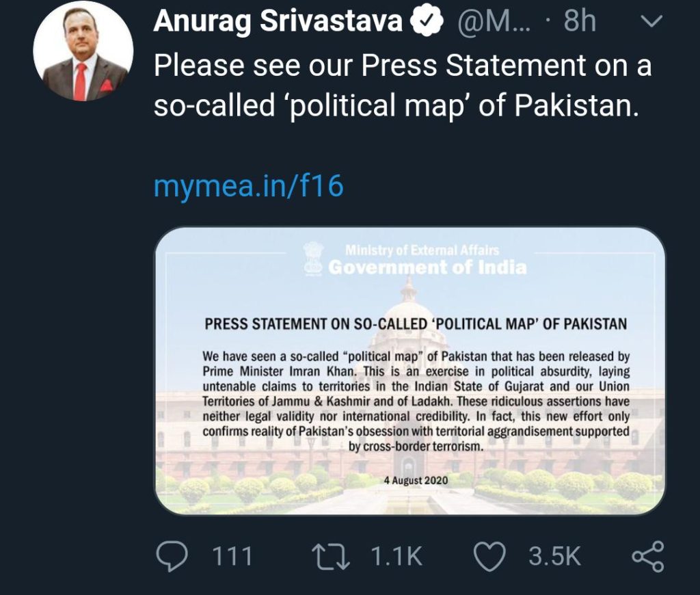The width and height of the screenshot is (700, 595).
Task: Click the press statement bold headline
Action: click(x=416, y=324)
